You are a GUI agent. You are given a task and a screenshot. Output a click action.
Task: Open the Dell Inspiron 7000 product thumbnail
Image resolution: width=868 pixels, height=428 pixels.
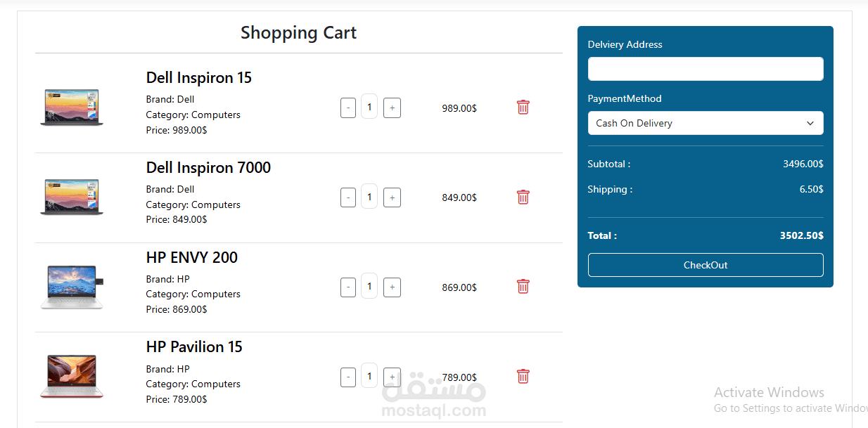tap(72, 197)
